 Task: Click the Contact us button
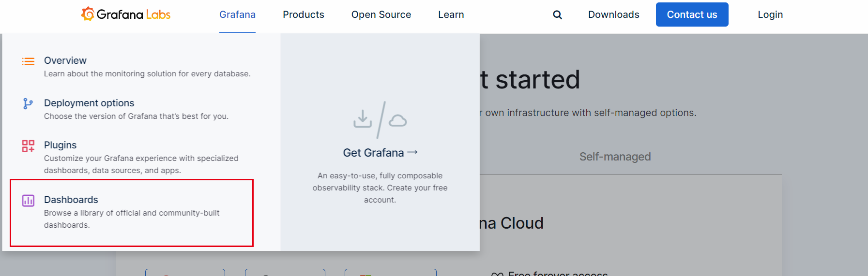coord(692,15)
